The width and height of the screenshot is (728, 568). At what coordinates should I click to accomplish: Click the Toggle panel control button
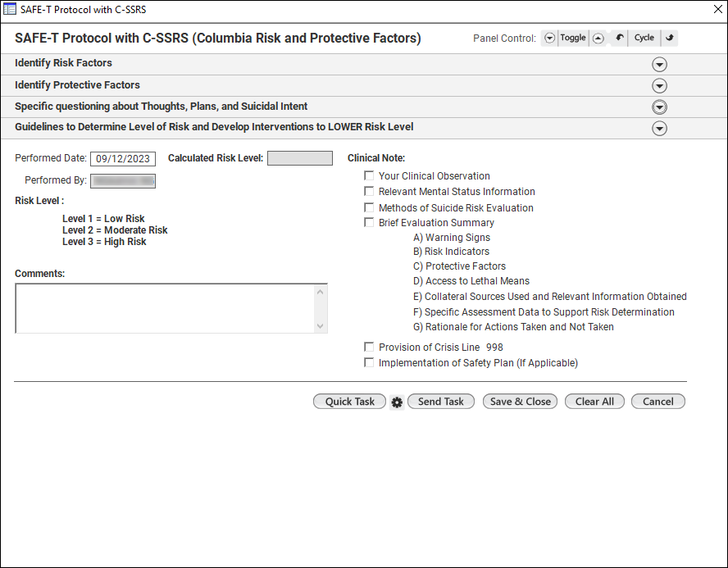[x=573, y=39]
